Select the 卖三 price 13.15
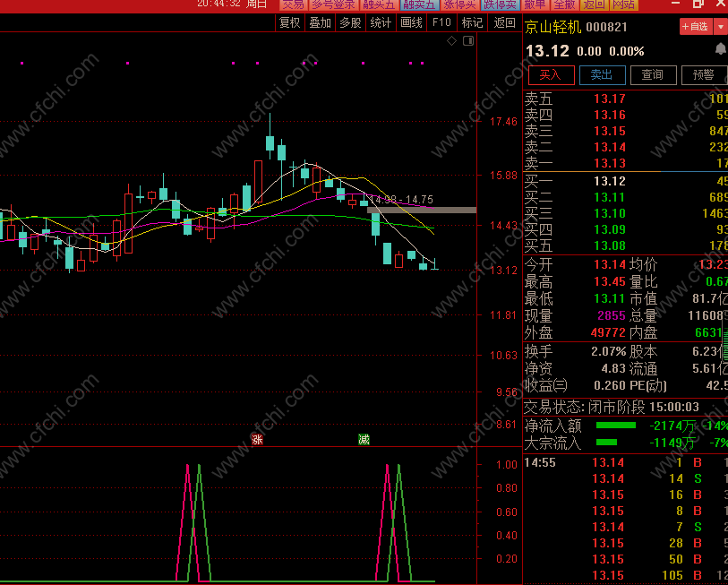 click(x=610, y=131)
